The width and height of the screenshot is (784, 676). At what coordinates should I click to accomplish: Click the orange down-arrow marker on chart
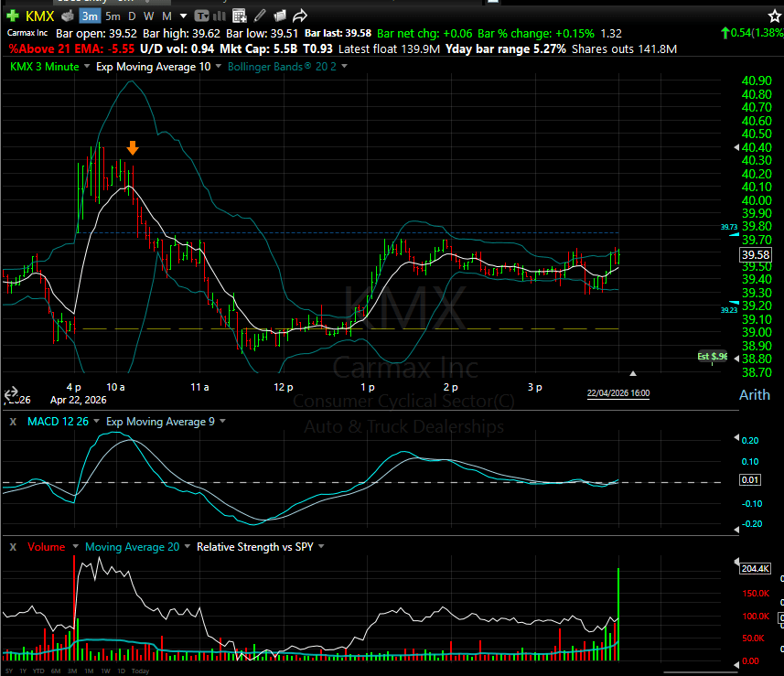(133, 148)
